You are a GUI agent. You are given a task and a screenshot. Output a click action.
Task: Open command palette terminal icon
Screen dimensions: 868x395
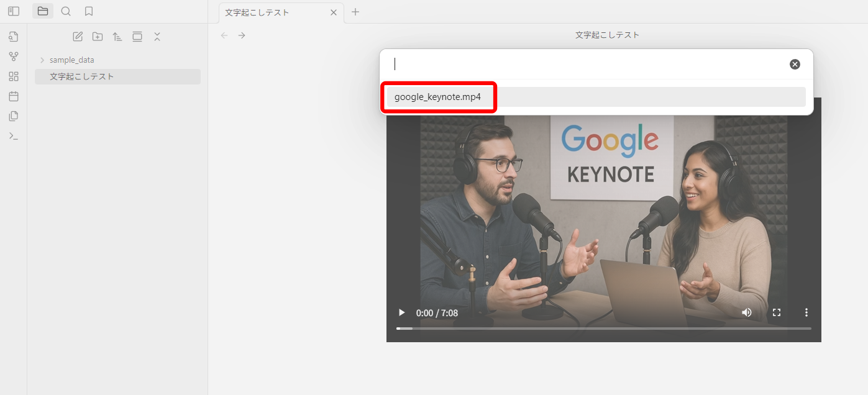click(14, 136)
